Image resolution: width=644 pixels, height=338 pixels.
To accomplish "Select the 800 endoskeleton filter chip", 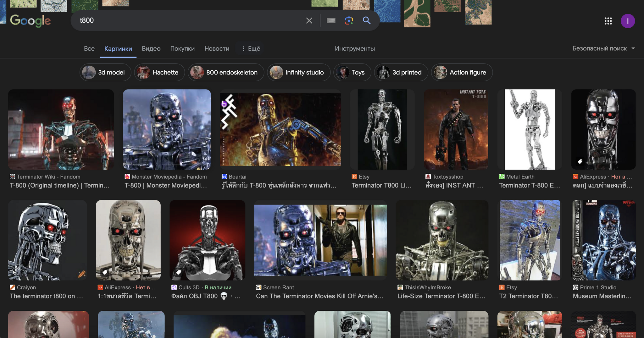I will coord(226,73).
